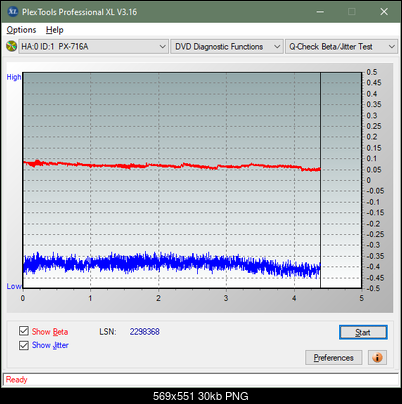This screenshot has height=404, width=402.
Task: Expand the DVD Diagnostic Functions dropdown
Action: coord(227,47)
